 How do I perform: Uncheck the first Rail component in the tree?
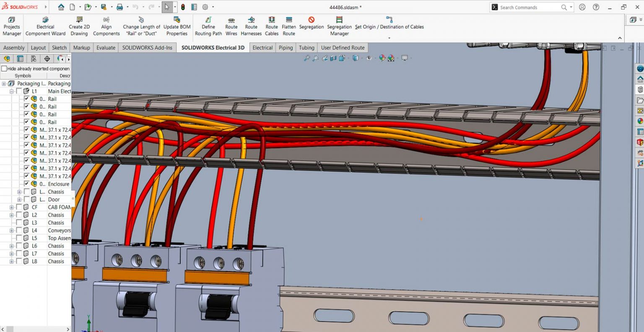pyautogui.click(x=26, y=99)
